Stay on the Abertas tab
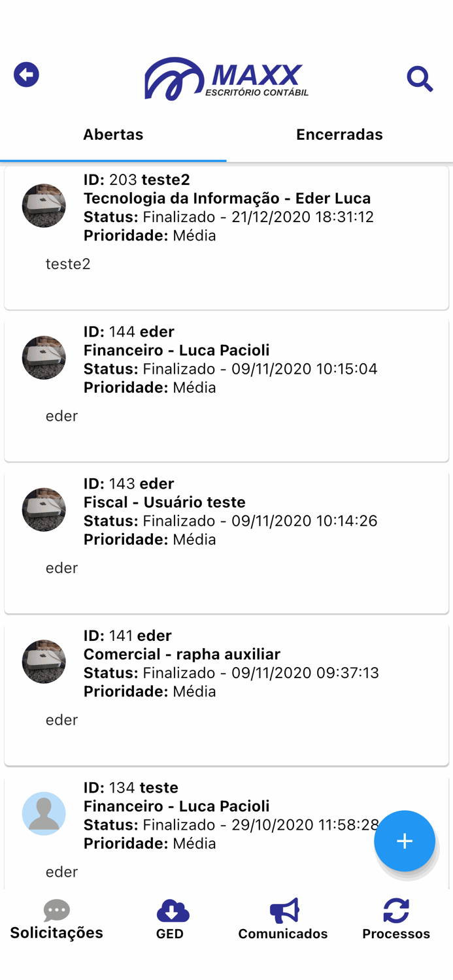The width and height of the screenshot is (453, 980). click(x=113, y=135)
